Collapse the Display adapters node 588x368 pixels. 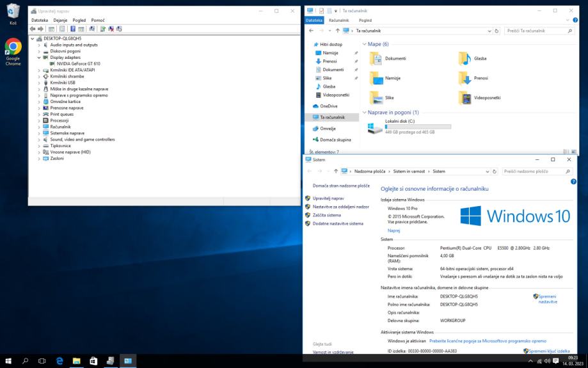pos(39,58)
